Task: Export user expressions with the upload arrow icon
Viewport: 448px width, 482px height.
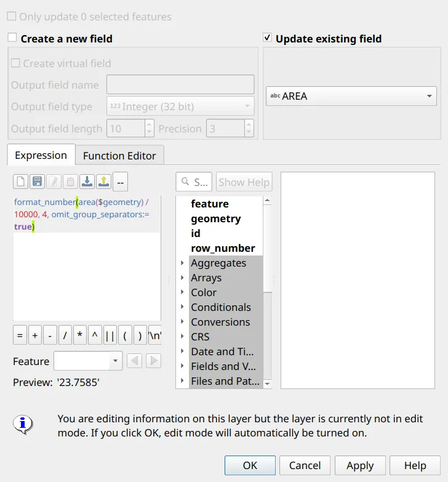Action: [x=103, y=182]
